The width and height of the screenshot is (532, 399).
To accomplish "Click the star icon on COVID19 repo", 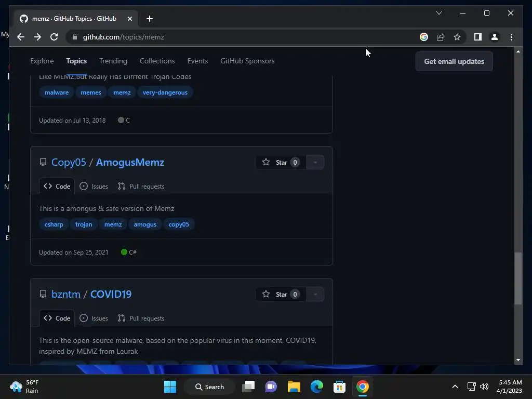I will [x=266, y=294].
